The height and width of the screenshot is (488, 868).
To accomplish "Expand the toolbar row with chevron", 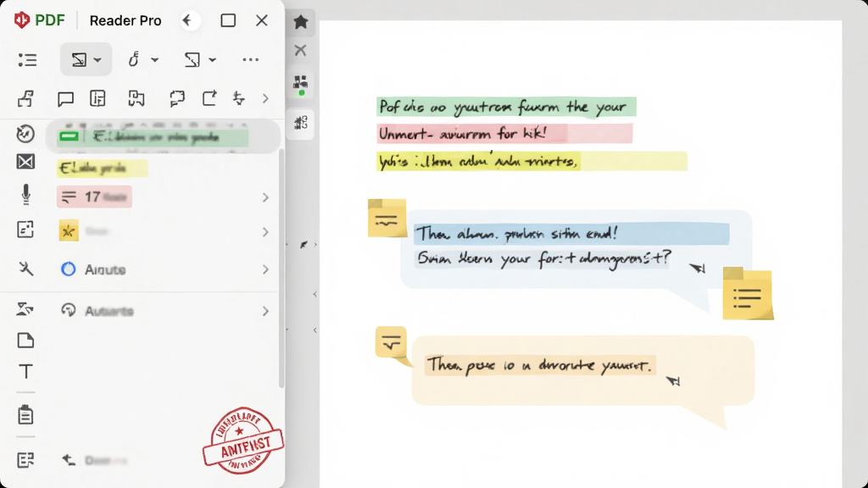I will pyautogui.click(x=265, y=99).
